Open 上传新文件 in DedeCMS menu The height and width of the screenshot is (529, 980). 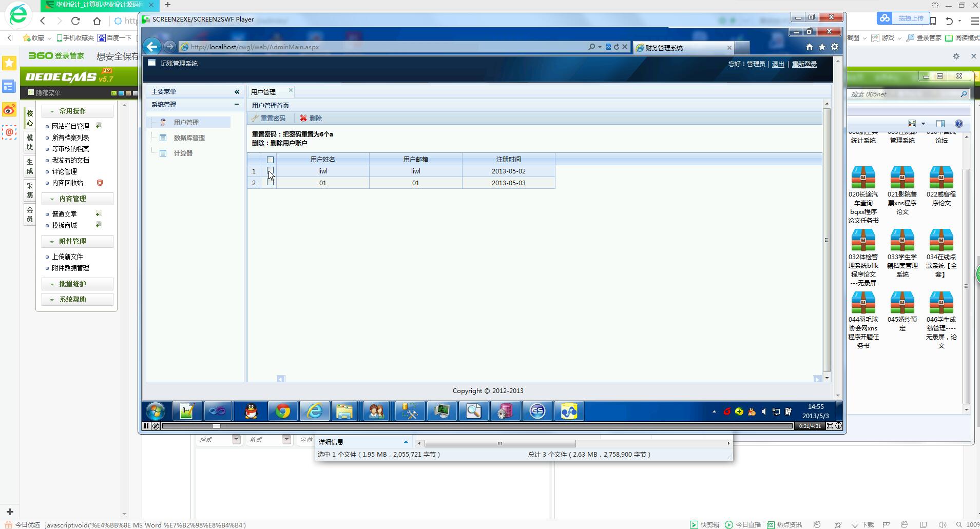67,257
